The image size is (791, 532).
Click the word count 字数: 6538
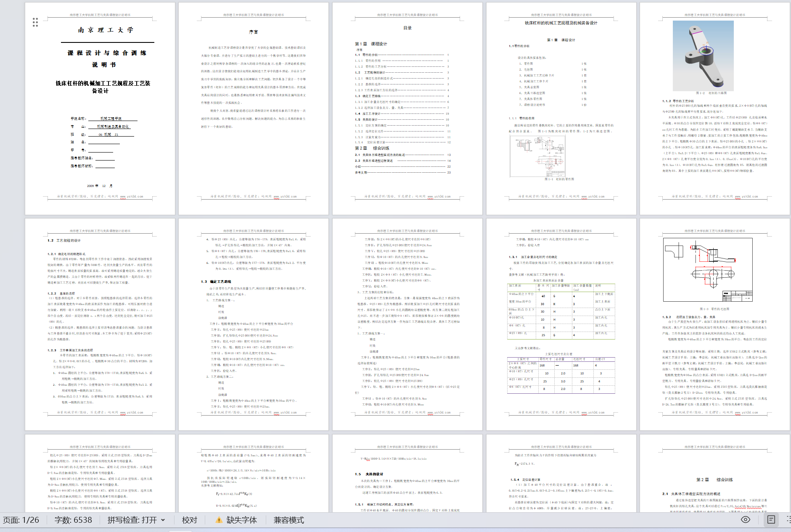click(73, 520)
